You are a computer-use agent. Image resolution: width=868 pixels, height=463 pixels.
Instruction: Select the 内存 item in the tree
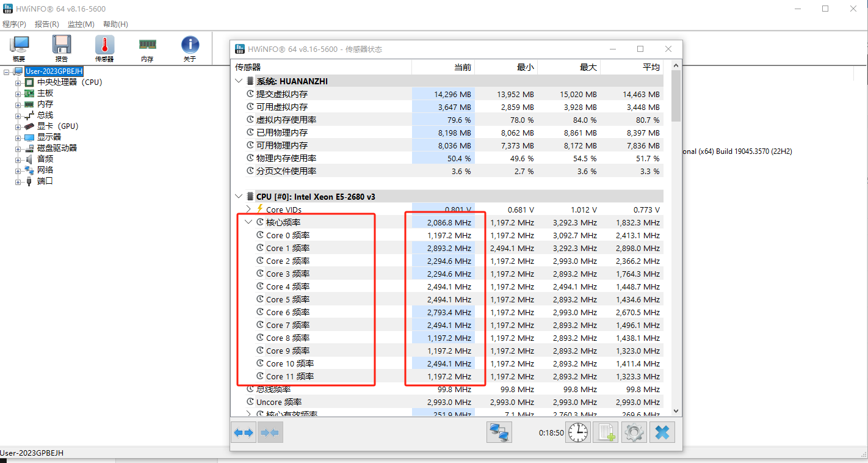tap(45, 104)
